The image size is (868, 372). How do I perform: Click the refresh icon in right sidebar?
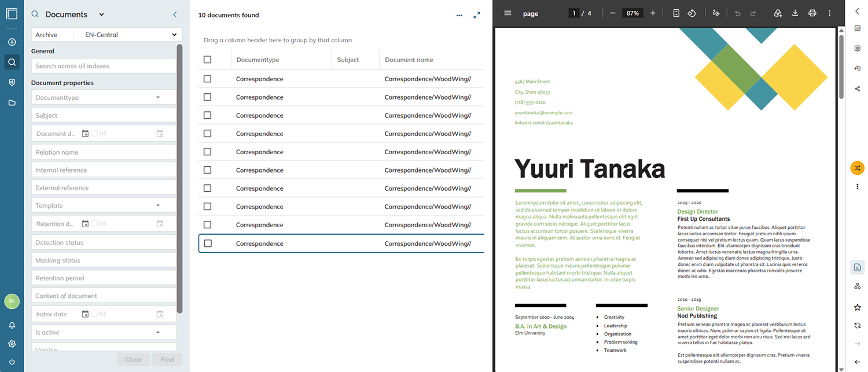coord(857,326)
